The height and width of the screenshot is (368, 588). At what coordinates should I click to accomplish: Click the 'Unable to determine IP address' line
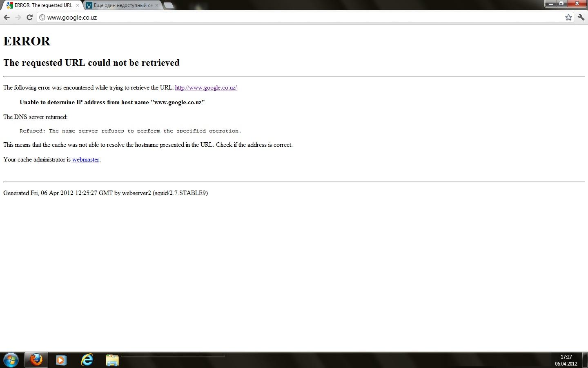pyautogui.click(x=112, y=102)
